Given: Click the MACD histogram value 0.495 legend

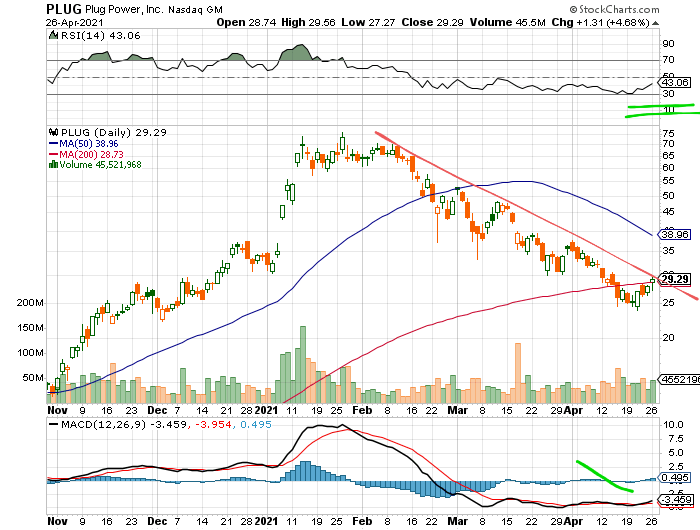Looking at the screenshot, I should 256,425.
